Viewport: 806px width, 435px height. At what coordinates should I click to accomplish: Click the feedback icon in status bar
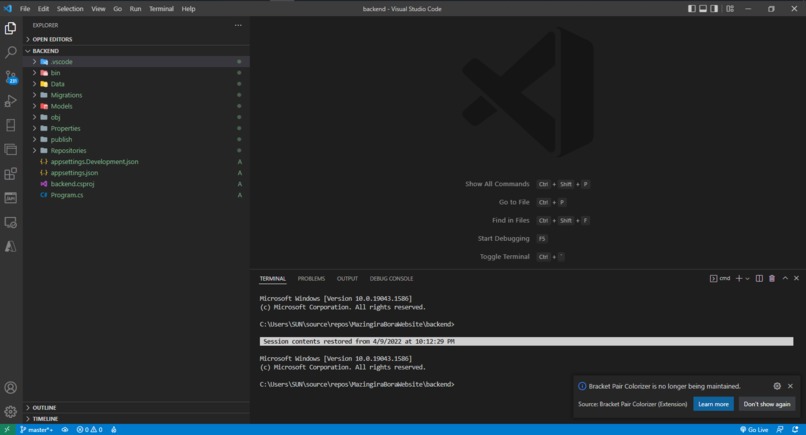coord(780,430)
